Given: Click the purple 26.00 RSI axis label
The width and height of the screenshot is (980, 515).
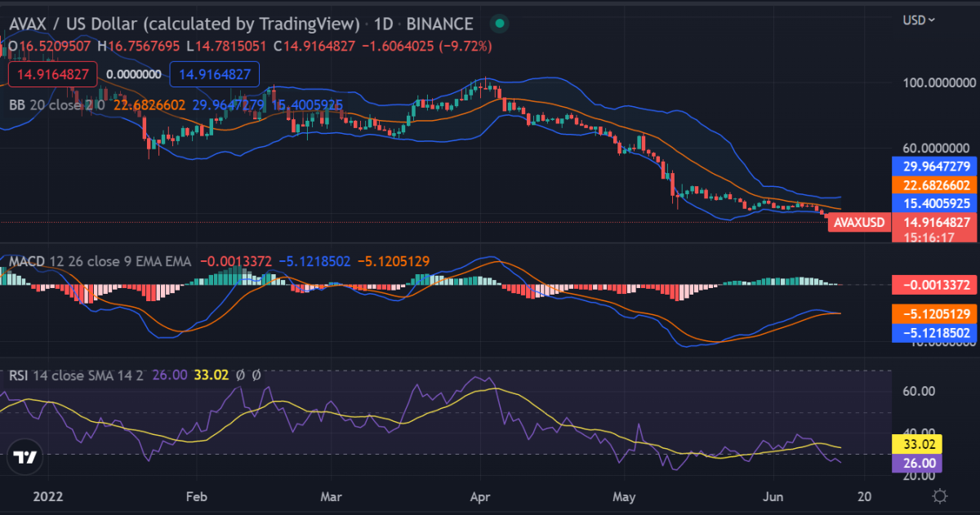Looking at the screenshot, I should [919, 463].
